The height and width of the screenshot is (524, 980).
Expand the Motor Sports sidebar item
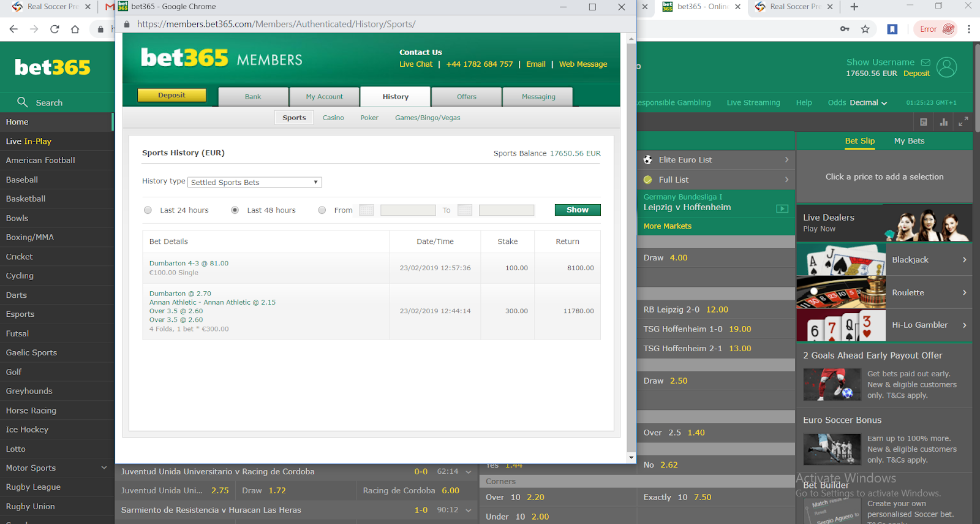tap(104, 468)
